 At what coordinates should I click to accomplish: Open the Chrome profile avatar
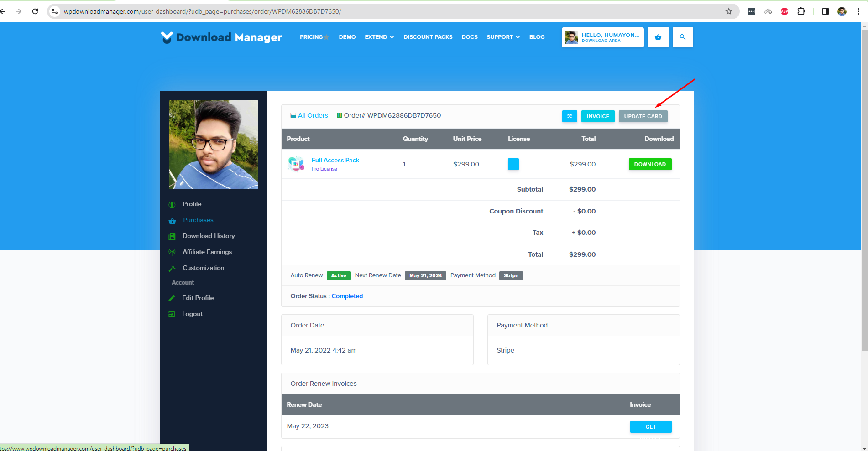click(842, 11)
